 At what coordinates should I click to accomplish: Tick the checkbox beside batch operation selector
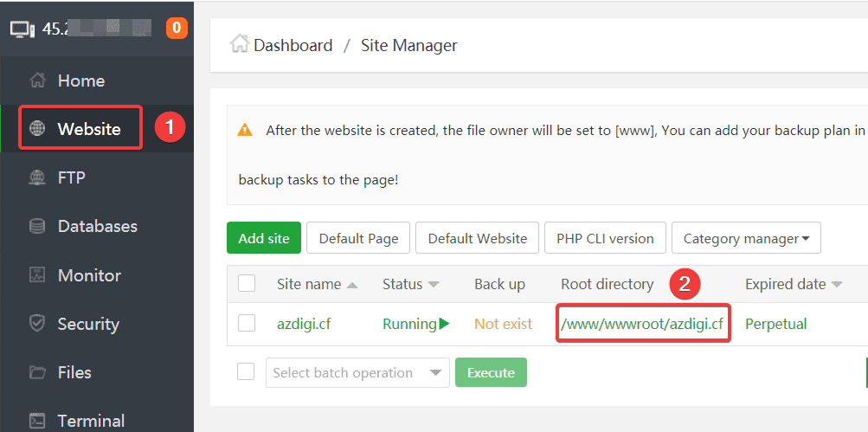click(x=247, y=372)
